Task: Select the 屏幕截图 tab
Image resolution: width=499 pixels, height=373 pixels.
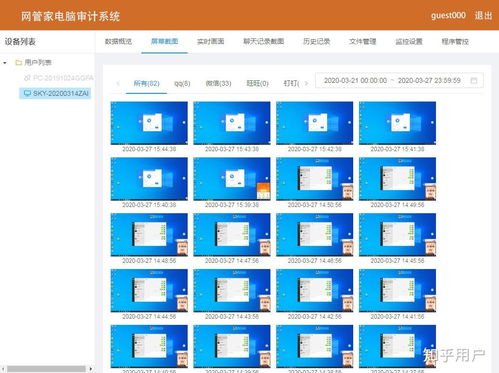Action: click(164, 42)
